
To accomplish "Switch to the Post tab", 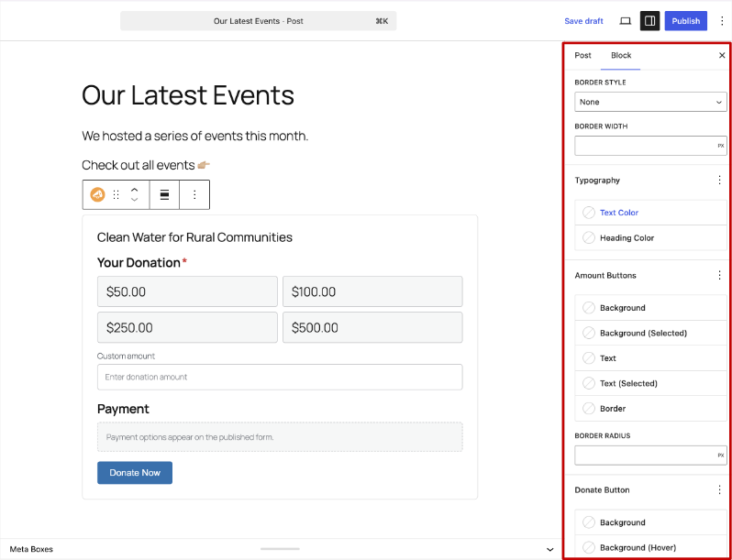I will 582,56.
